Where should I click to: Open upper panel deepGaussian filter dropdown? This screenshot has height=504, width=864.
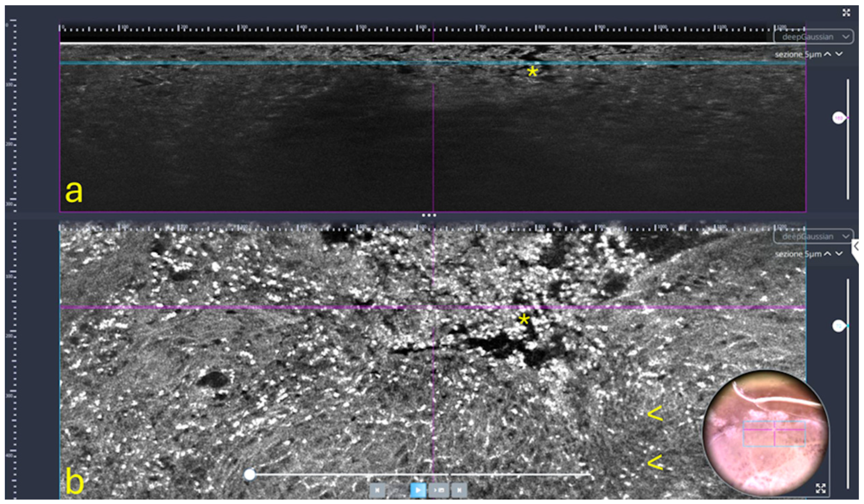[x=813, y=37]
